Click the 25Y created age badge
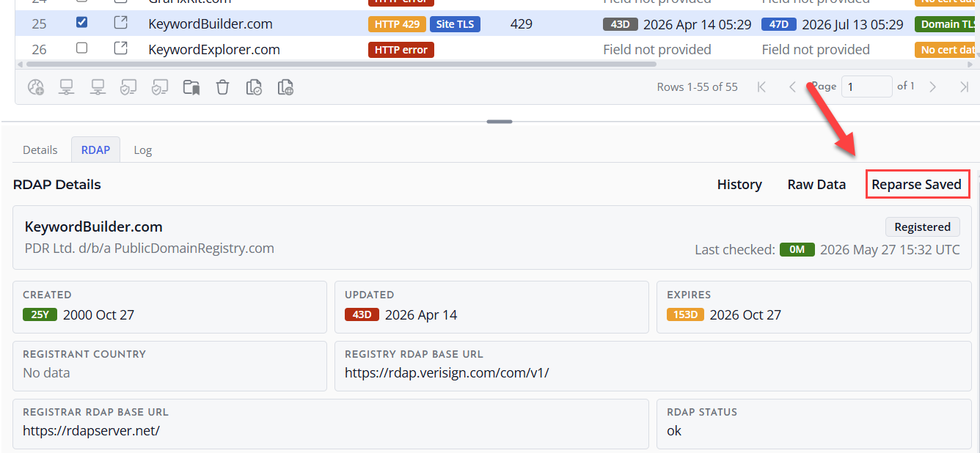Viewport: 980px width, 453px height. 40,314
